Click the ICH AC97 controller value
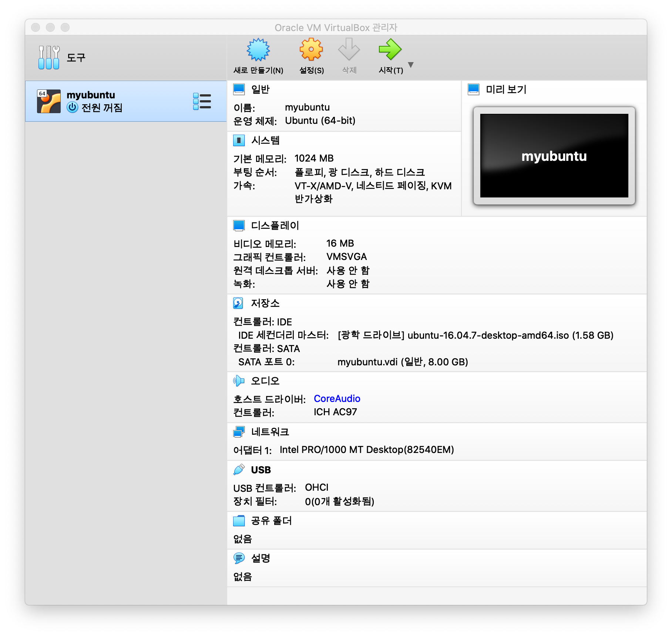 (x=335, y=412)
